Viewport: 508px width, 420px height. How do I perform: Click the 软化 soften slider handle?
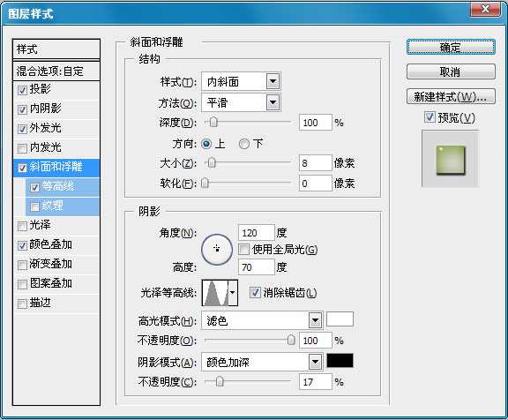(x=205, y=184)
